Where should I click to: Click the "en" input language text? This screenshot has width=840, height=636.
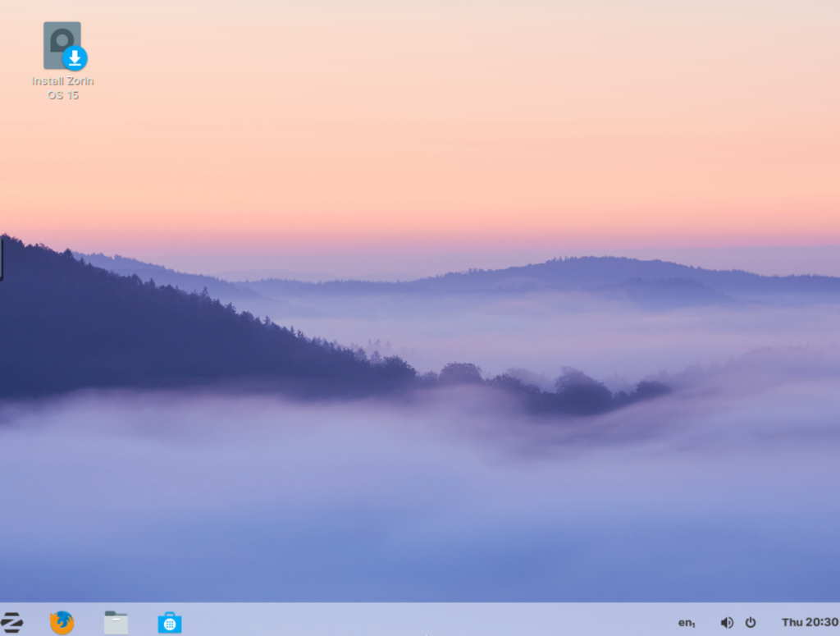[685, 622]
